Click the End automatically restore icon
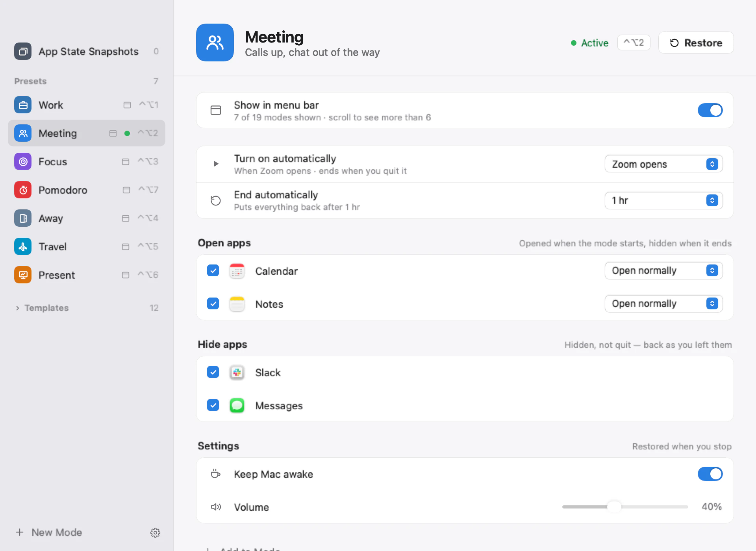756x551 pixels. tap(216, 201)
